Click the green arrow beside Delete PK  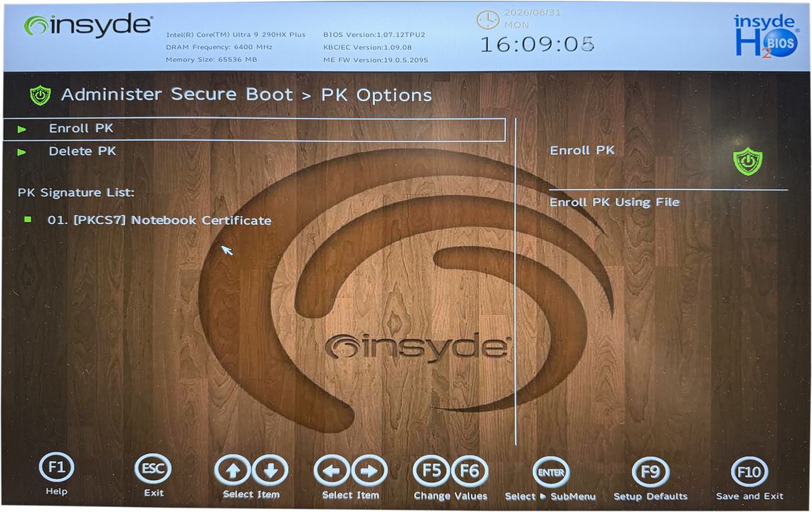tap(22, 152)
